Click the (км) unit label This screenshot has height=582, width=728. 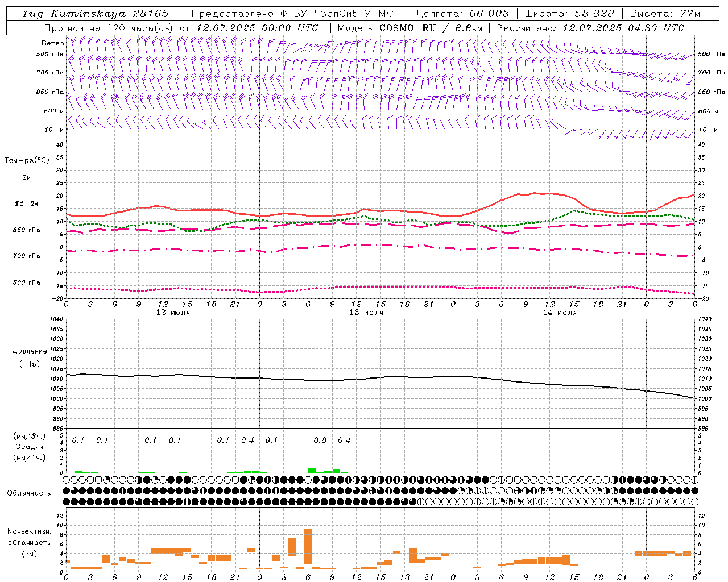pos(29,554)
